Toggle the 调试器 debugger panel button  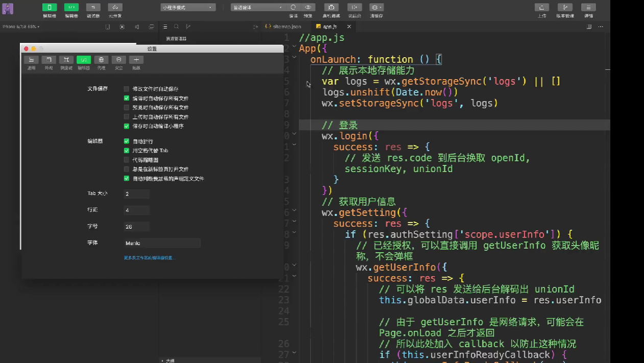pyautogui.click(x=93, y=8)
